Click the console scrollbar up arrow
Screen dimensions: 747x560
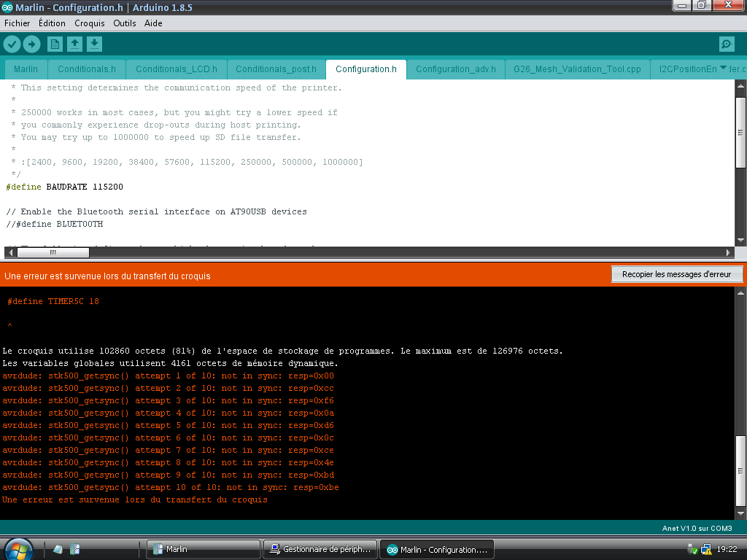[x=740, y=293]
